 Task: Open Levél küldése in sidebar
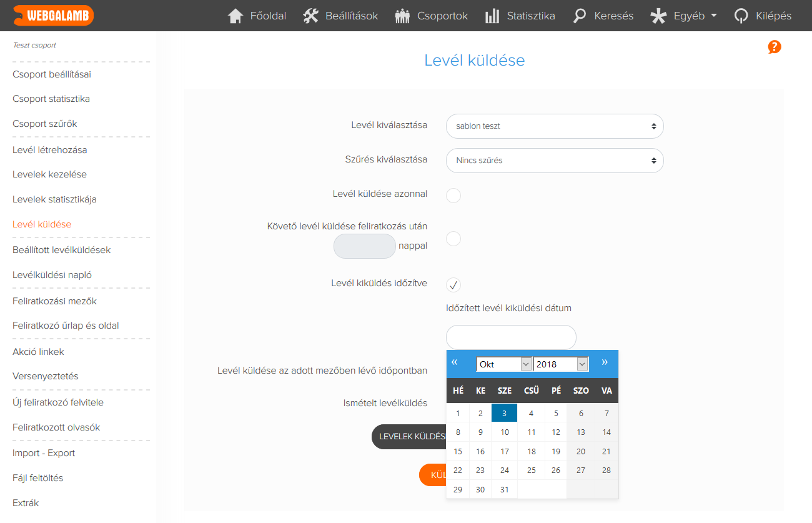pos(42,224)
